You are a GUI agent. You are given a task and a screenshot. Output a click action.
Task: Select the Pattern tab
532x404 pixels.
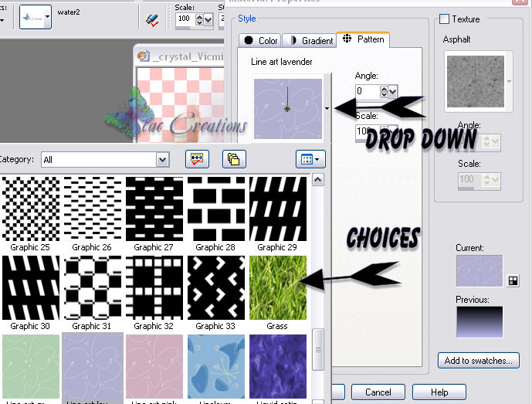[x=363, y=39]
